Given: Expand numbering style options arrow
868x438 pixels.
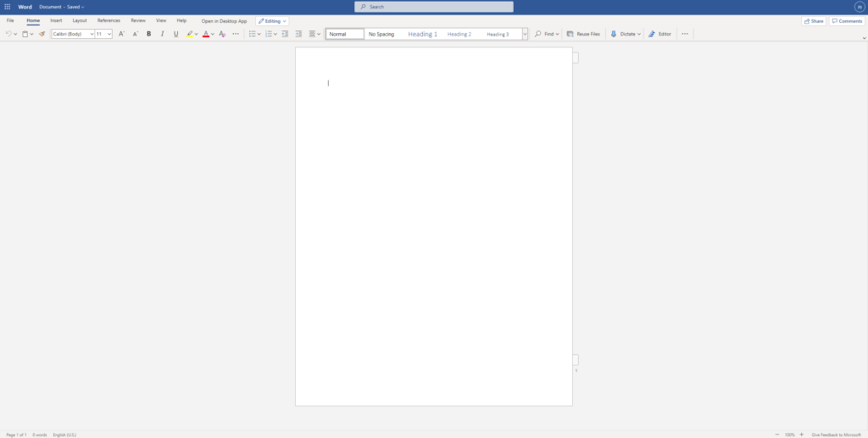Looking at the screenshot, I should (x=275, y=34).
